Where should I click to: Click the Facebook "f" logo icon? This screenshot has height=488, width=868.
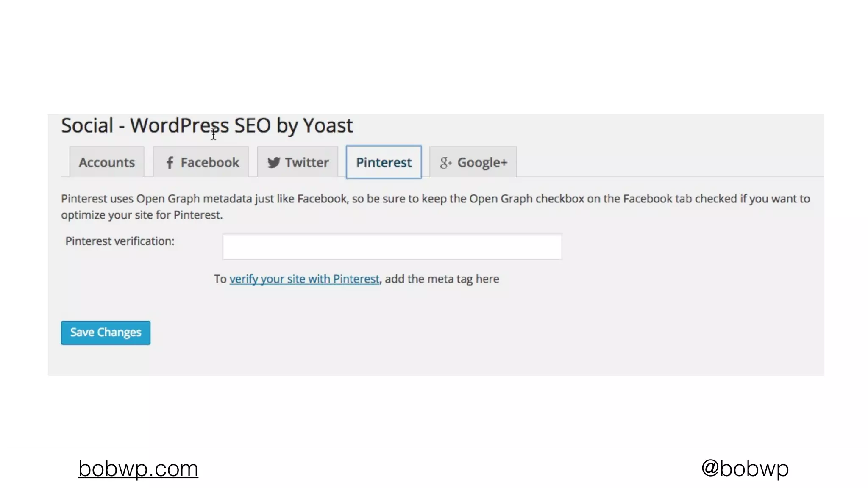point(170,163)
